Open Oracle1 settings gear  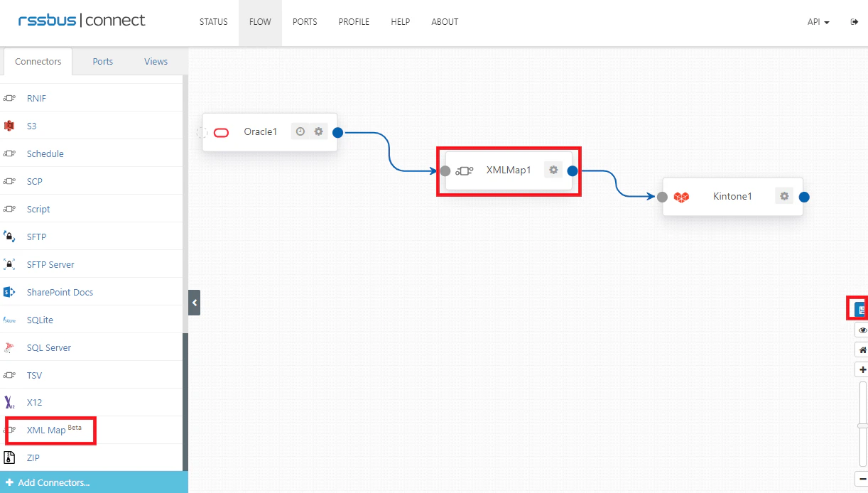point(318,131)
